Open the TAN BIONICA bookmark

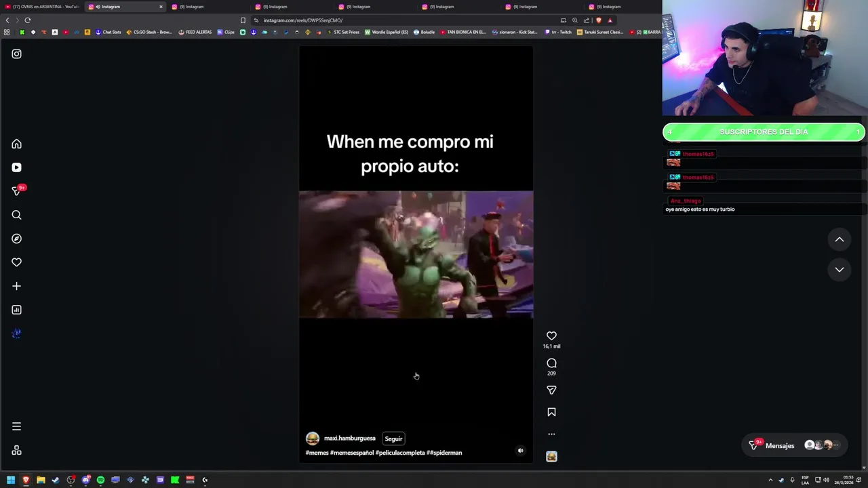pyautogui.click(x=463, y=32)
